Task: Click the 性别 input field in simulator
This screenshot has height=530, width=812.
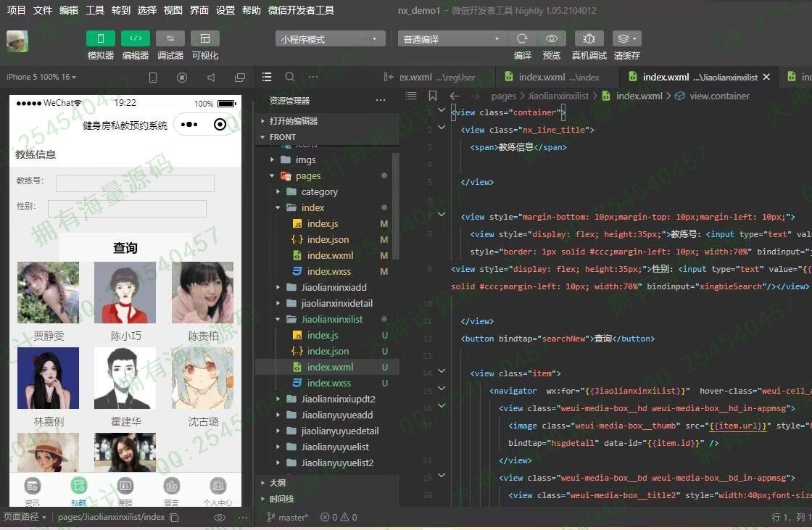Action: tap(127, 208)
